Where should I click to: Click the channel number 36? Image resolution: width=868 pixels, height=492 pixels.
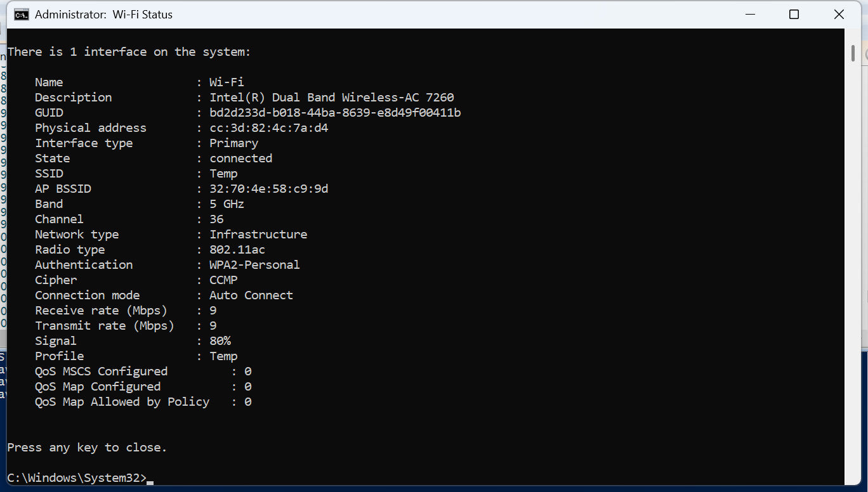tap(216, 219)
